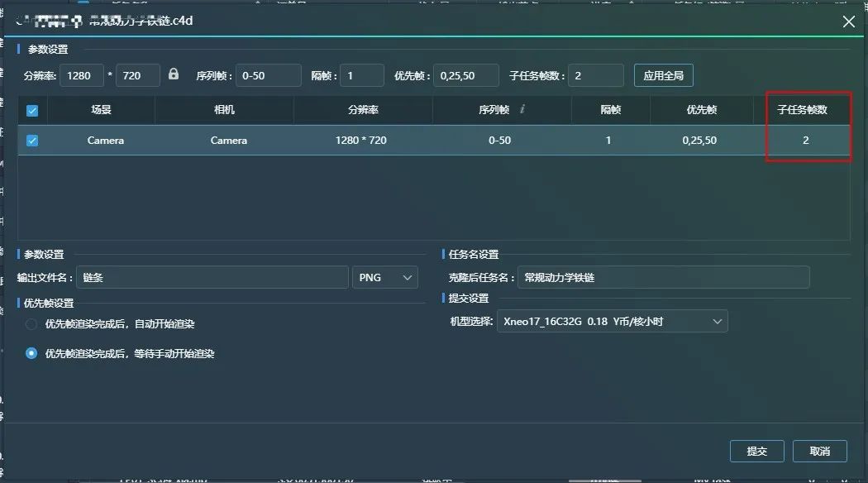Click the info icon beside 序列帧 header
The image size is (868, 483).
pos(522,109)
